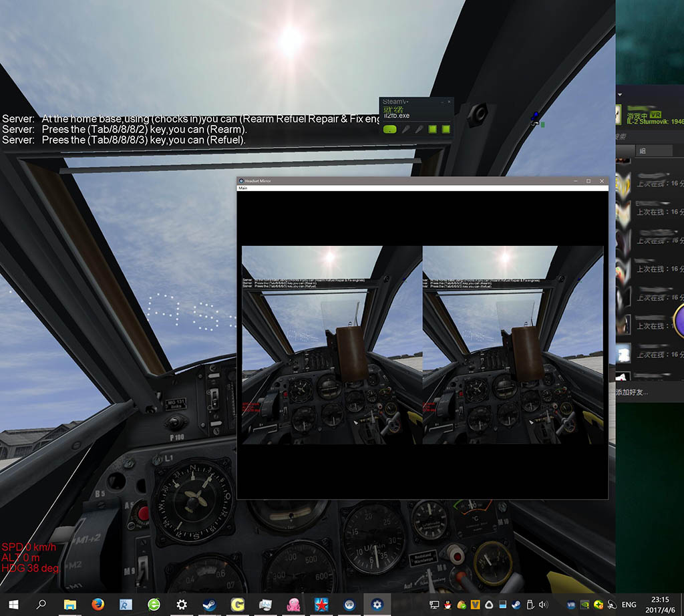Click the friends search field in Steam panel

[x=649, y=136]
